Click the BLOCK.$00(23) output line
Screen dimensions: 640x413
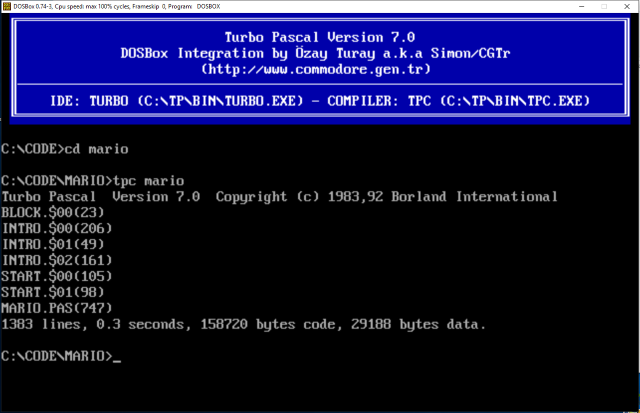(x=53, y=213)
